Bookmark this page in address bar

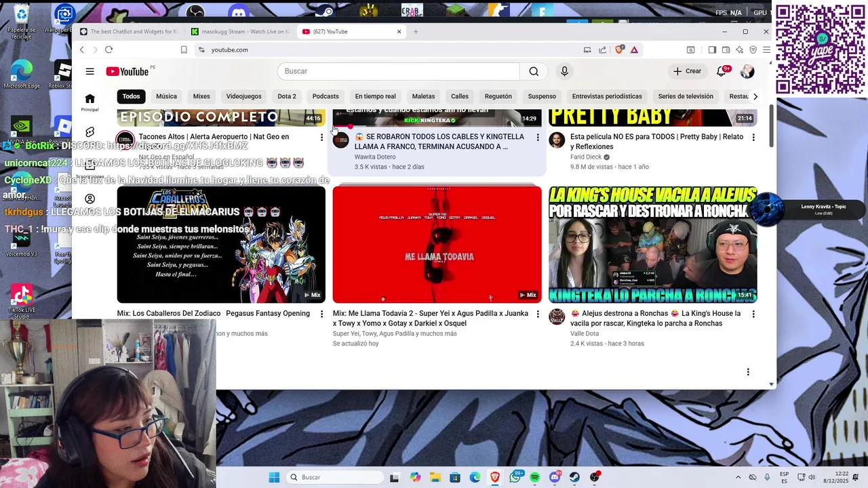pyautogui.click(x=184, y=49)
